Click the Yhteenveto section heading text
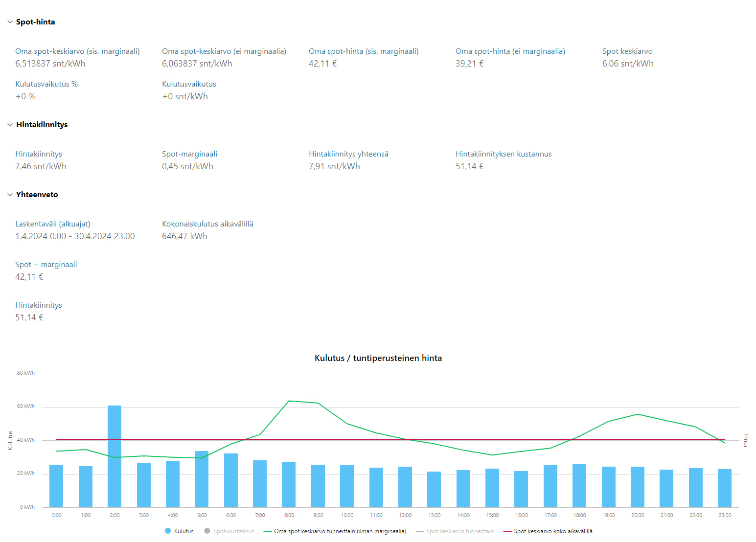The height and width of the screenshot is (542, 756). coord(37,195)
